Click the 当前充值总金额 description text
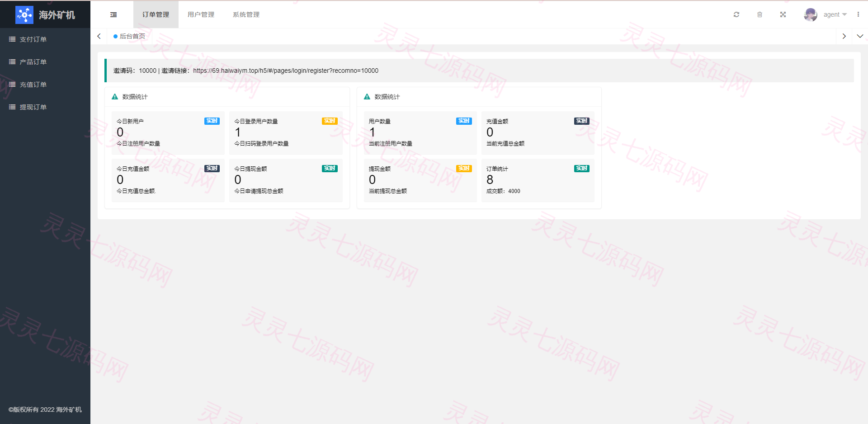The height and width of the screenshot is (424, 868). [x=505, y=144]
